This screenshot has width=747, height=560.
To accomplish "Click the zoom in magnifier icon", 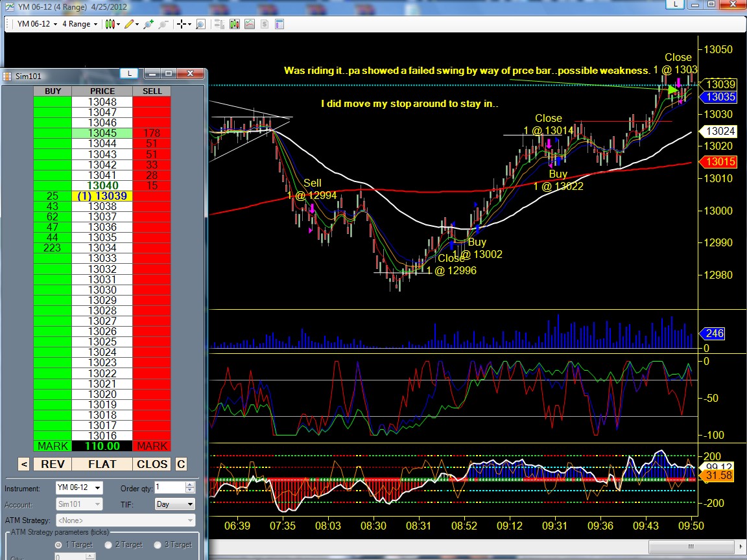I will coord(148,24).
